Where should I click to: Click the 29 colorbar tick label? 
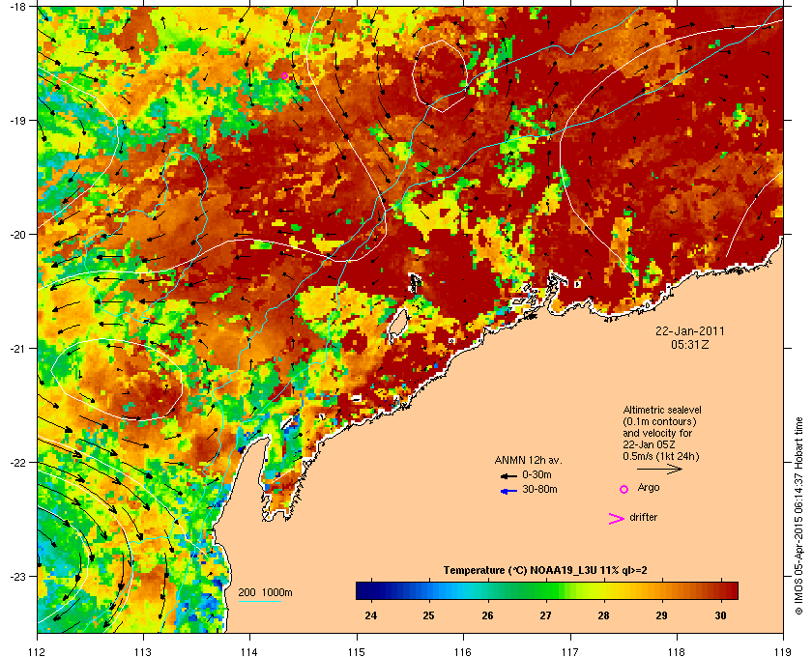[661, 615]
